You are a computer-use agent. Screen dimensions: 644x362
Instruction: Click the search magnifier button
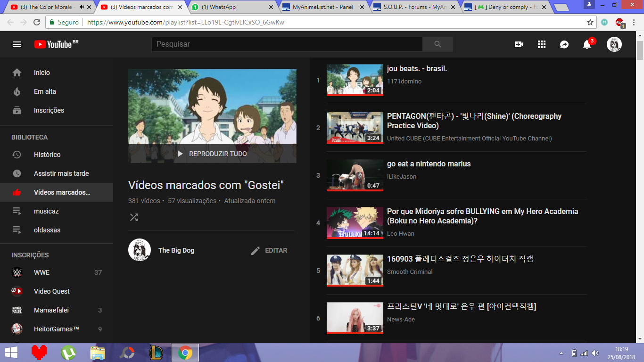coord(438,44)
